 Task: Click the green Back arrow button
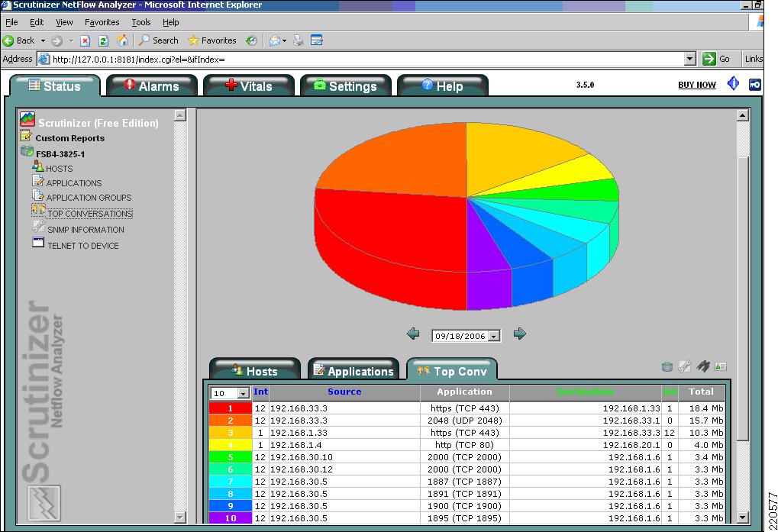point(8,40)
